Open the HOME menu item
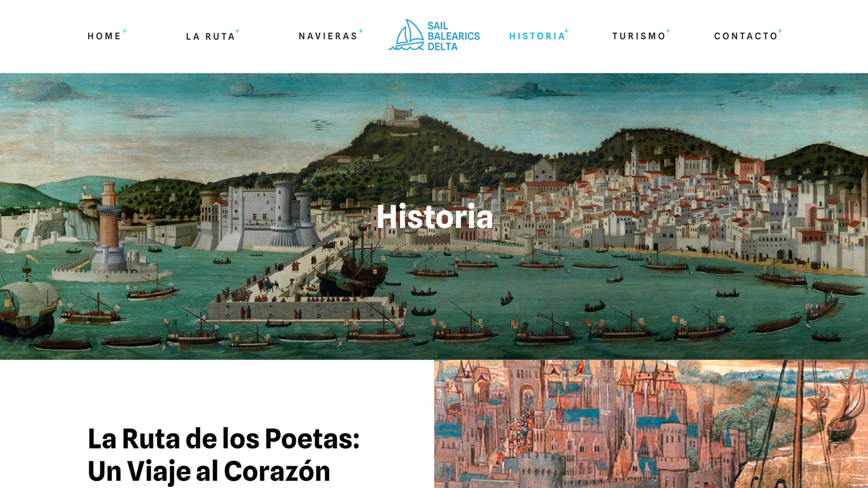Viewport: 868px width, 488px height. tap(104, 36)
